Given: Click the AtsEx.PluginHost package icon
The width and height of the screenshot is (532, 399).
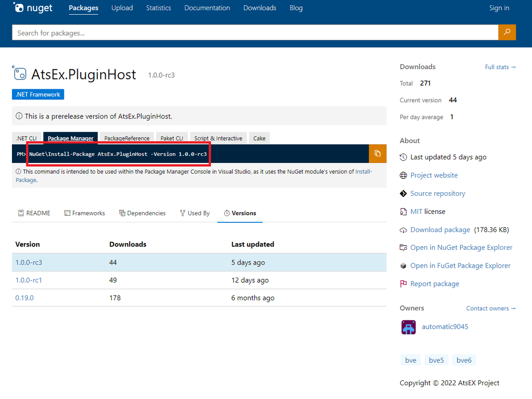Looking at the screenshot, I should (x=20, y=74).
